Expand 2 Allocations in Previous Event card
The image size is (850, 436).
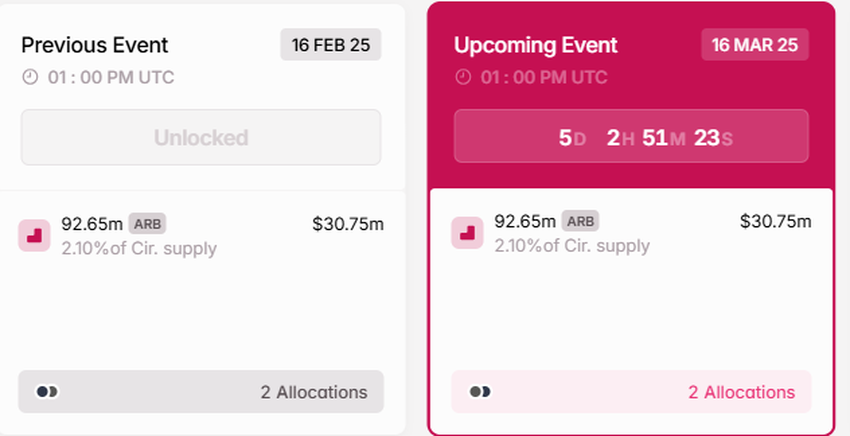pyautogui.click(x=313, y=392)
